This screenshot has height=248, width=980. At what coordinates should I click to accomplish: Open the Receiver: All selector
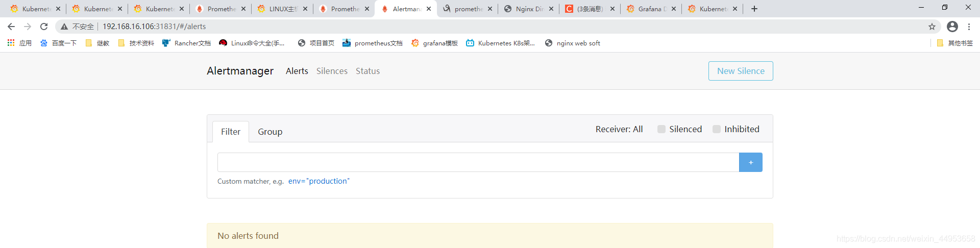coord(619,129)
